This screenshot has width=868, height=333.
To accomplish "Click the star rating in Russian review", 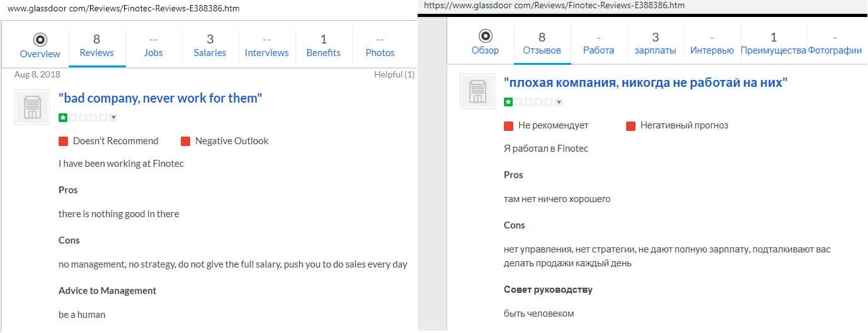I will [x=529, y=102].
